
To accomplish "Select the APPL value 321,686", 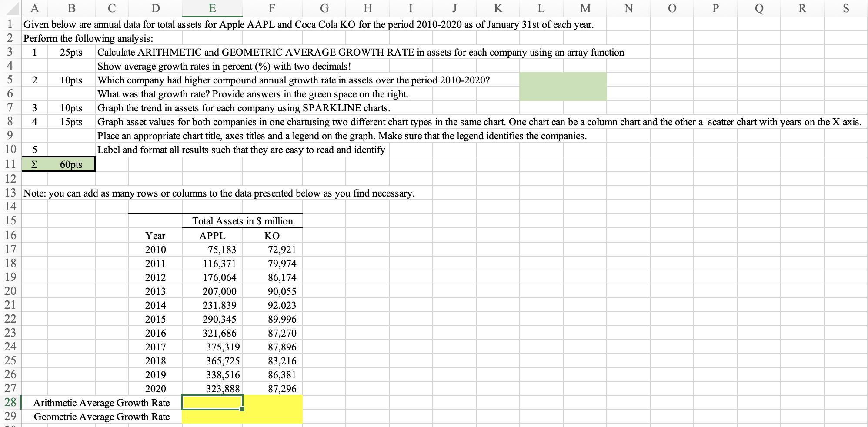I will click(212, 333).
